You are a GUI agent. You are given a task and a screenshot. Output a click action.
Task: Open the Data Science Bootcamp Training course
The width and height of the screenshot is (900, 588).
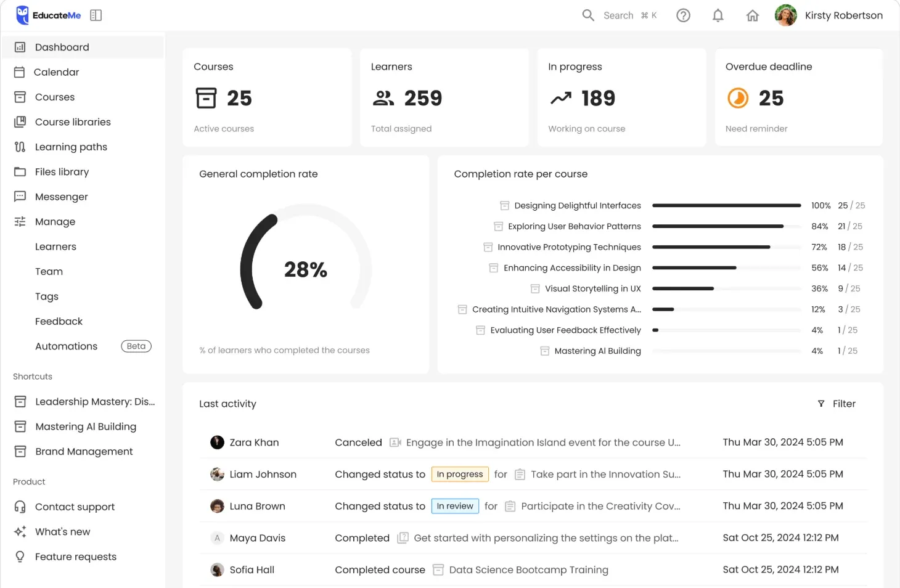[528, 570]
